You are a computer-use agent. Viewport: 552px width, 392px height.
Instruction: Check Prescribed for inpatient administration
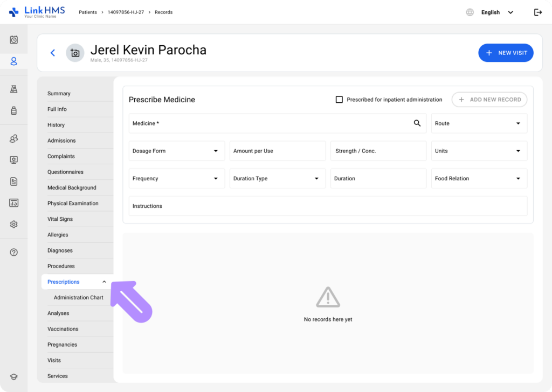[339, 100]
